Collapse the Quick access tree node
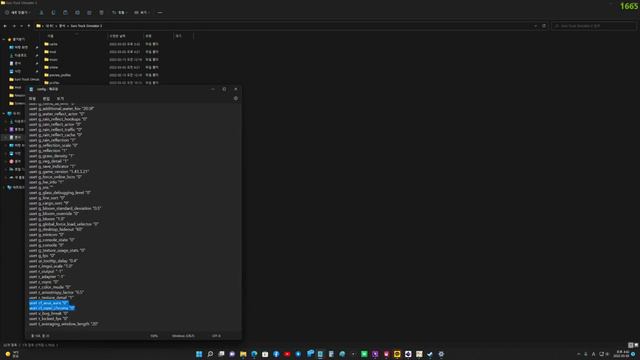The image size is (640, 360). click(x=4, y=40)
